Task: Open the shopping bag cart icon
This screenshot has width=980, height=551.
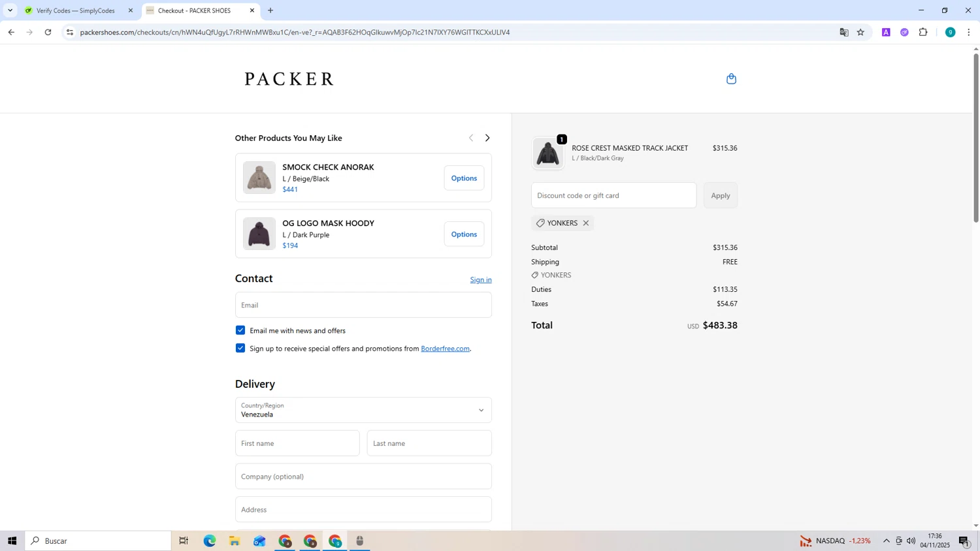Action: (731, 79)
